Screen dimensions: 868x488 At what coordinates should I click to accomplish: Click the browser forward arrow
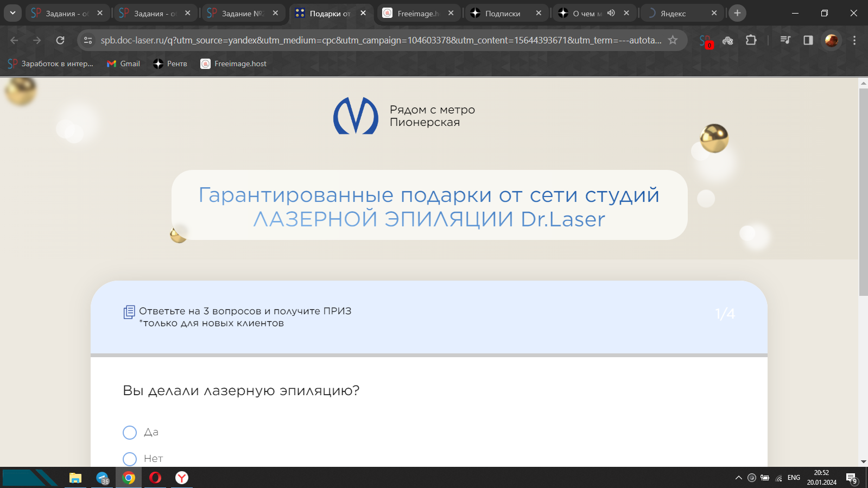coord(37,40)
